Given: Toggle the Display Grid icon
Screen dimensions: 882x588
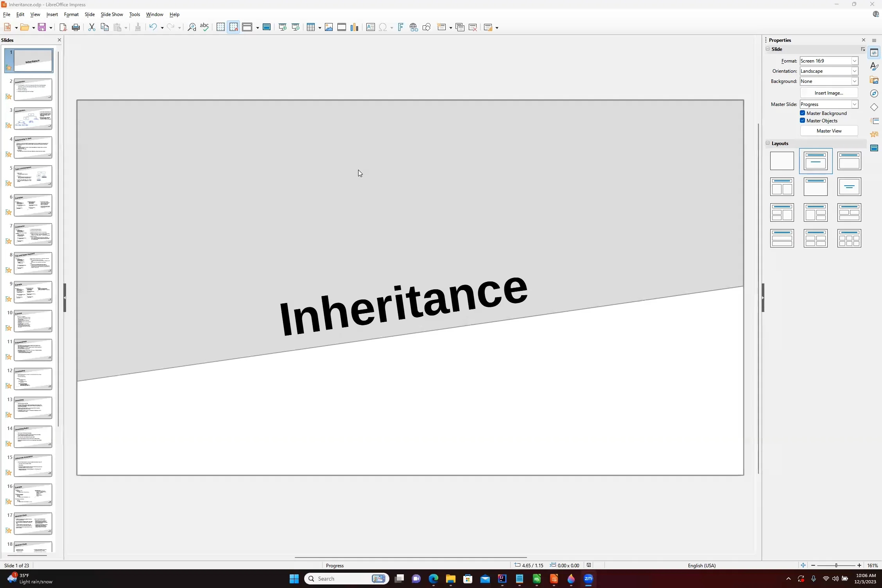Looking at the screenshot, I should point(220,27).
